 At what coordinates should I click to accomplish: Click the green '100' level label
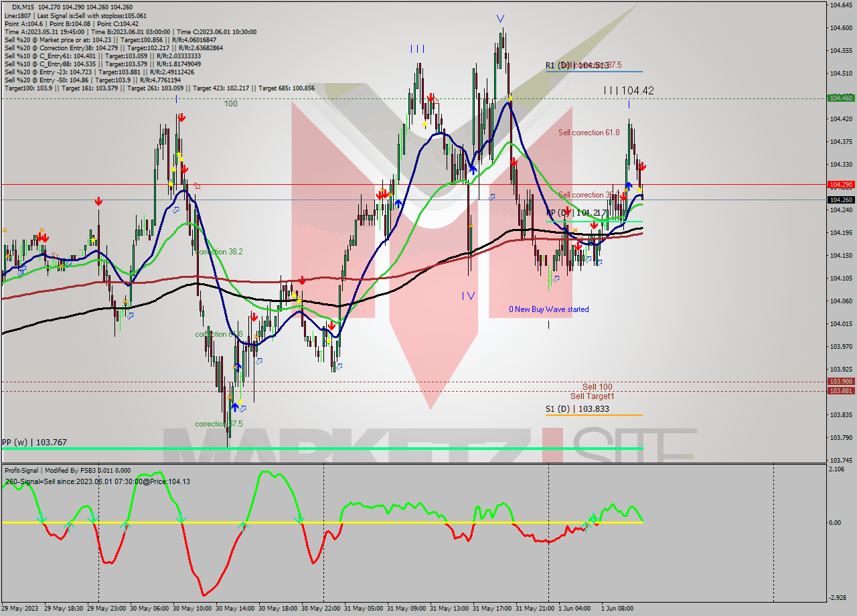[x=231, y=104]
